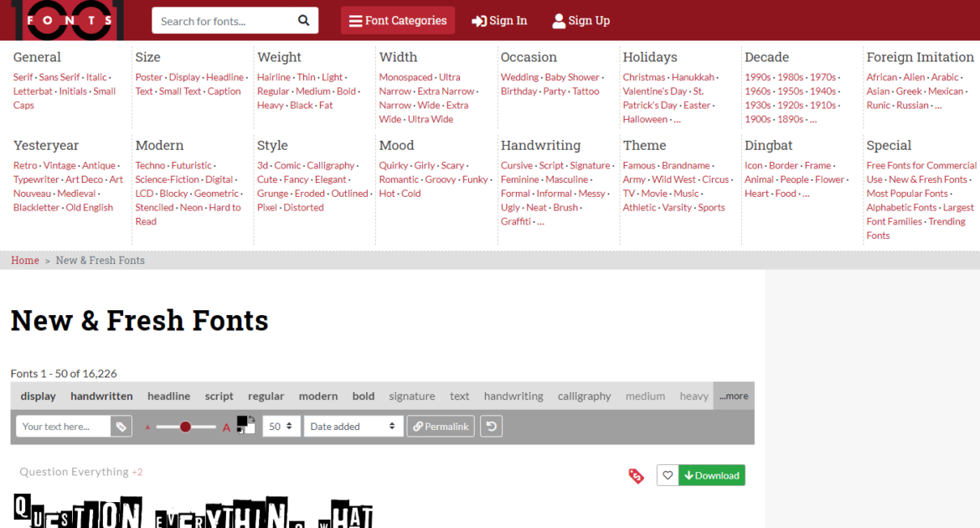
Task: Toggle the handwritten tag filter
Action: click(101, 396)
